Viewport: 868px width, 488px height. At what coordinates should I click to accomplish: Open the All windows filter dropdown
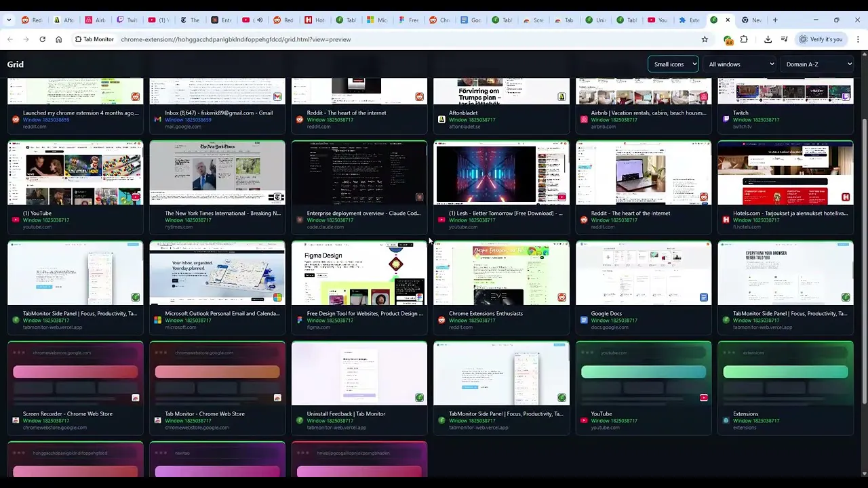point(741,64)
